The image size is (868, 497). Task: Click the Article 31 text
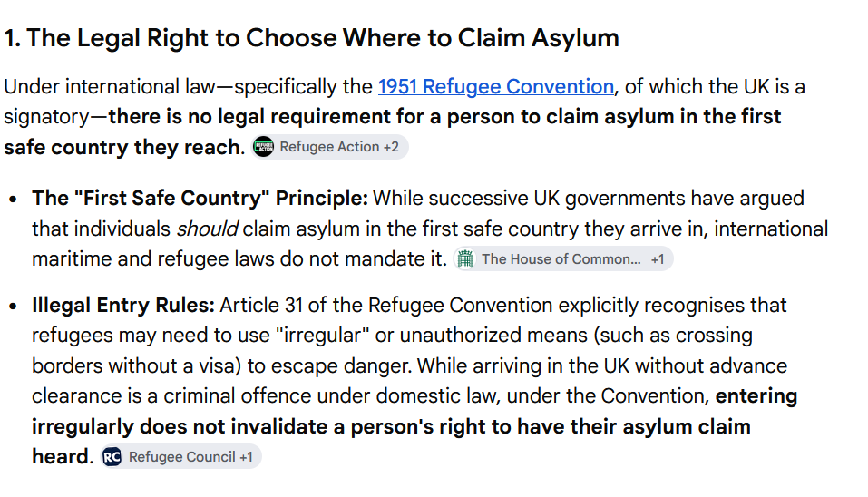pyautogui.click(x=260, y=305)
